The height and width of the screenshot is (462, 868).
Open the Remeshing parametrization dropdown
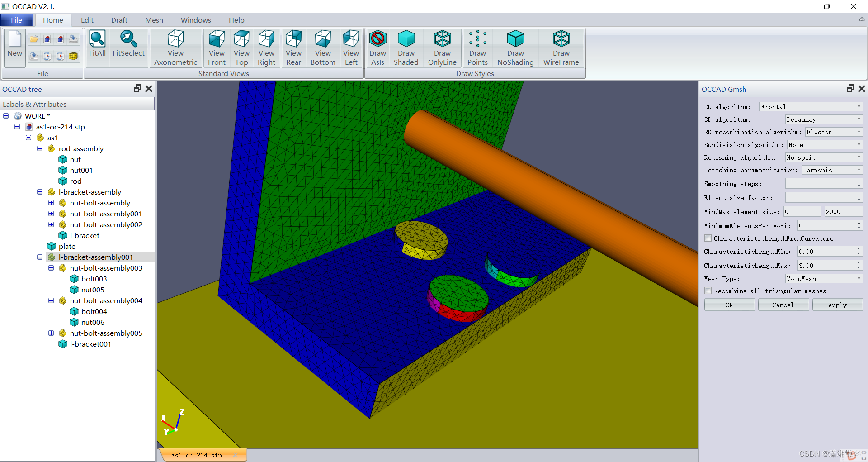[x=832, y=170]
